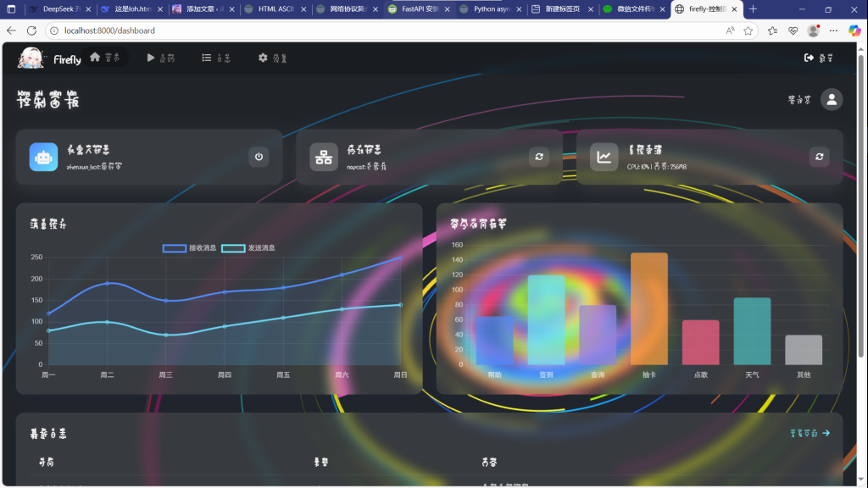Open the favorites list icon in toolbar

(773, 30)
